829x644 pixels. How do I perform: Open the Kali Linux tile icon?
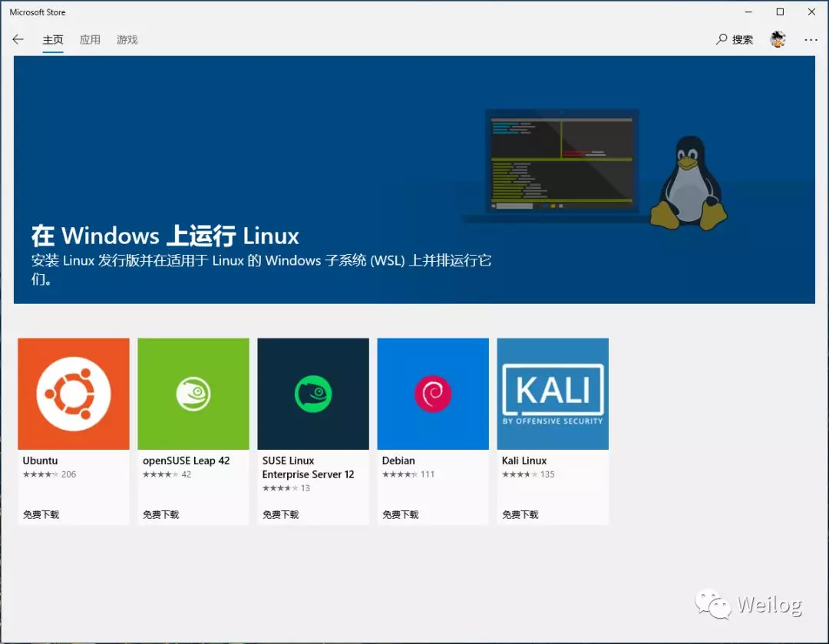click(553, 394)
